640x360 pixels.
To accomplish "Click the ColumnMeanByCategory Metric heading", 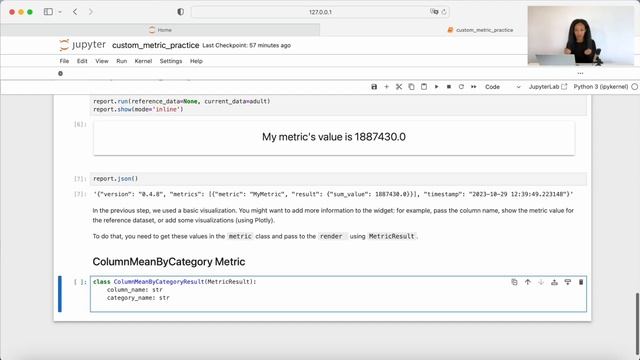I will (x=169, y=262).
